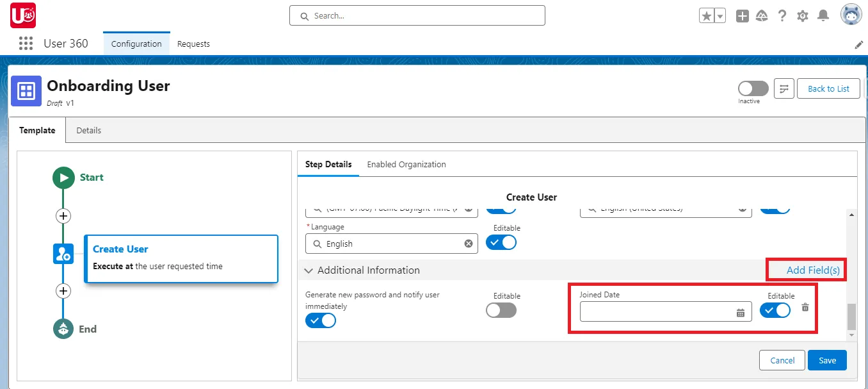The image size is (868, 389).
Task: Open the Enabled Organization tab
Action: 406,164
